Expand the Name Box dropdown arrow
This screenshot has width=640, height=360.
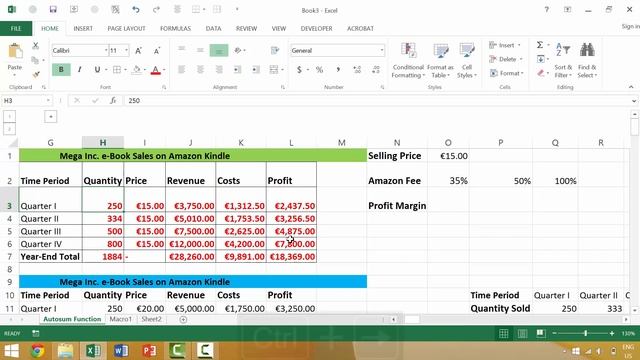click(x=48, y=100)
